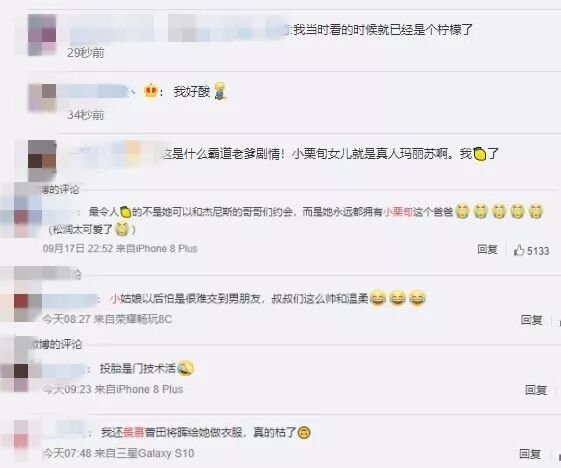Open the avatar of the 29秒前 commenter

coord(42,35)
